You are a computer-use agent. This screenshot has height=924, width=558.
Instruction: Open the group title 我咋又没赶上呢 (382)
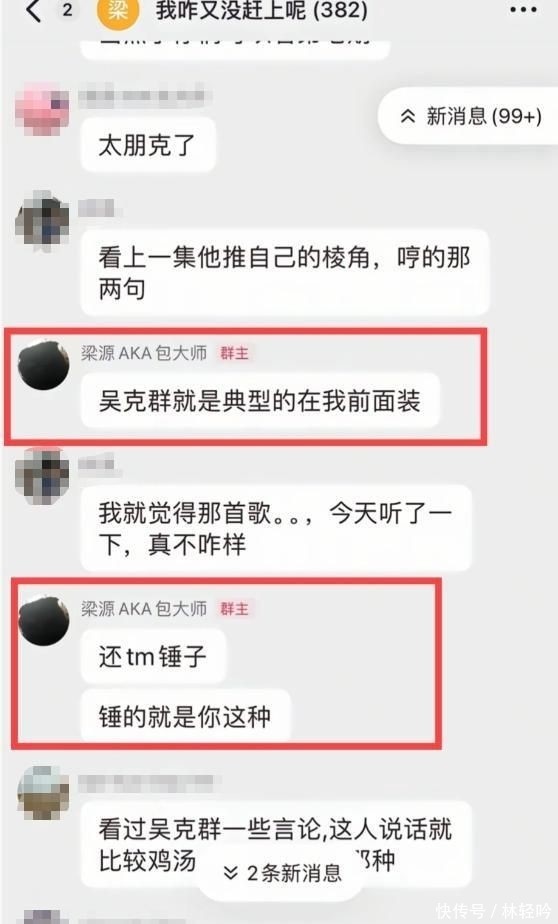coord(262,11)
